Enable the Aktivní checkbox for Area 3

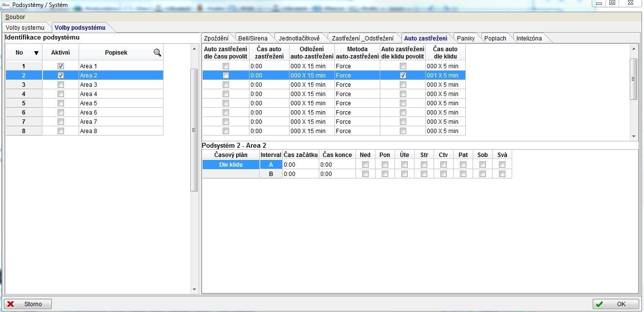tap(61, 85)
